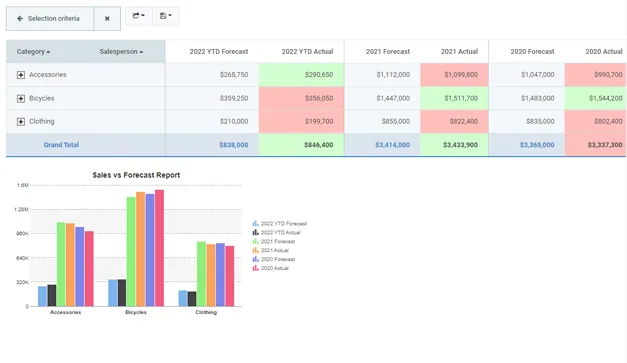Click the Clothing chart axis label

tap(206, 312)
